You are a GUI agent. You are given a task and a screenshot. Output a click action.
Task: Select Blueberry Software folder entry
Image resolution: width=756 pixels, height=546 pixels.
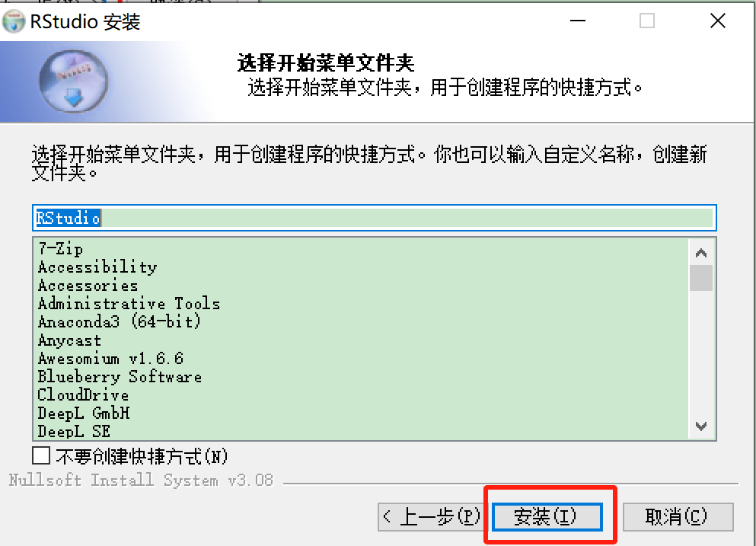120,377
